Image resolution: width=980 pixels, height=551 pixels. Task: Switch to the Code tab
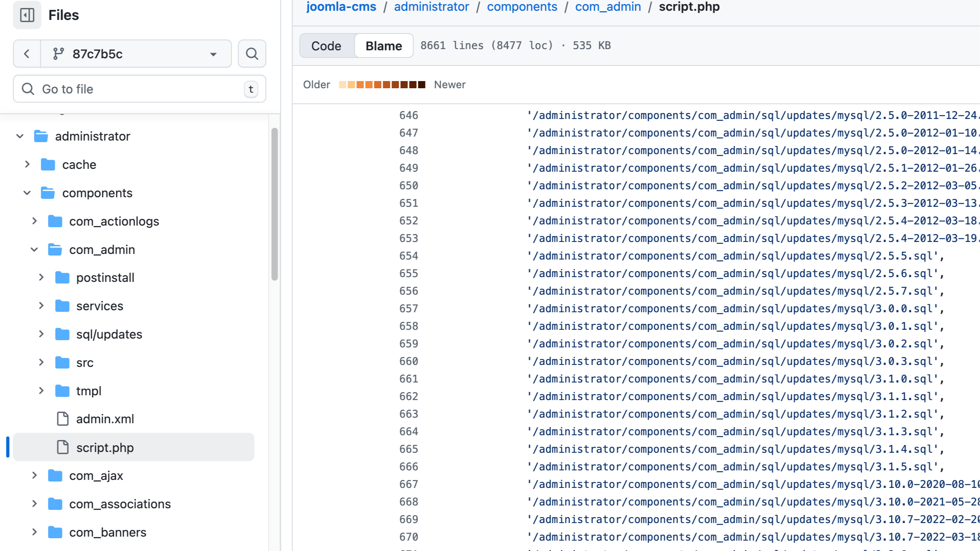[326, 46]
